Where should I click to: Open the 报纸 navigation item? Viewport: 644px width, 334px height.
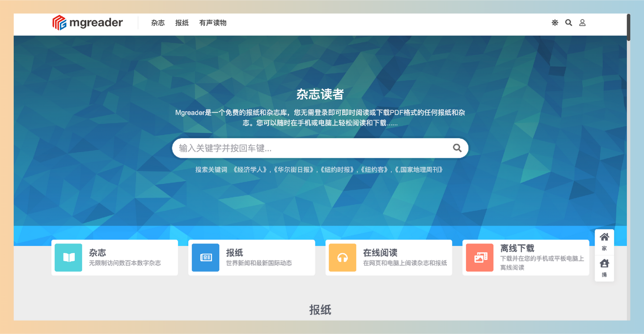(x=182, y=23)
